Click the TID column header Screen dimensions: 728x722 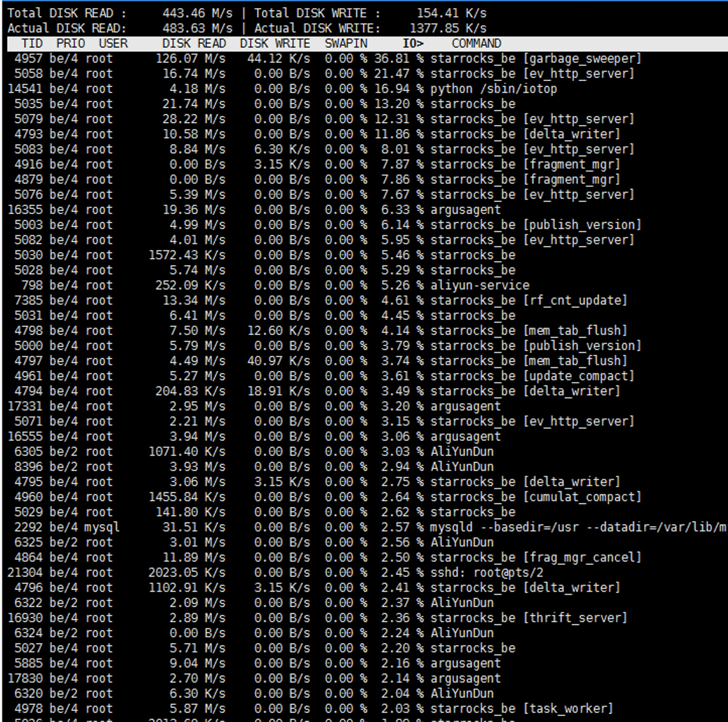(32, 44)
